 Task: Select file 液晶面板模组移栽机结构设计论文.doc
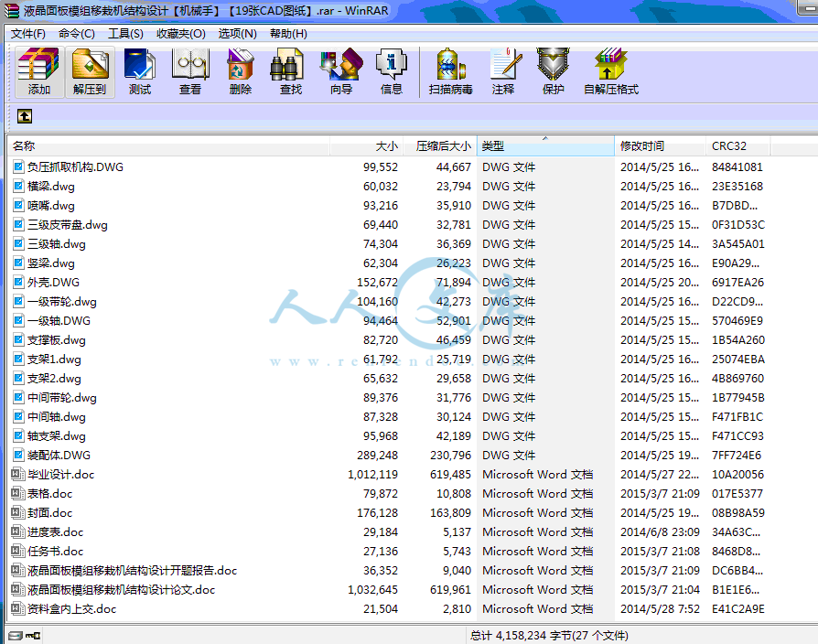(122, 590)
